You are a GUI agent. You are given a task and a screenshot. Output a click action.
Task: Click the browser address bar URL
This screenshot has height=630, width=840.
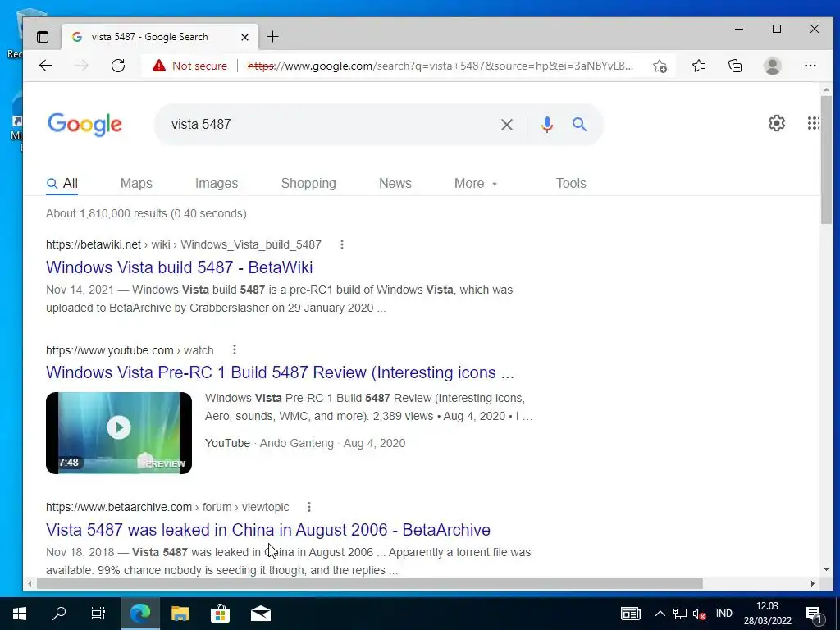click(441, 66)
